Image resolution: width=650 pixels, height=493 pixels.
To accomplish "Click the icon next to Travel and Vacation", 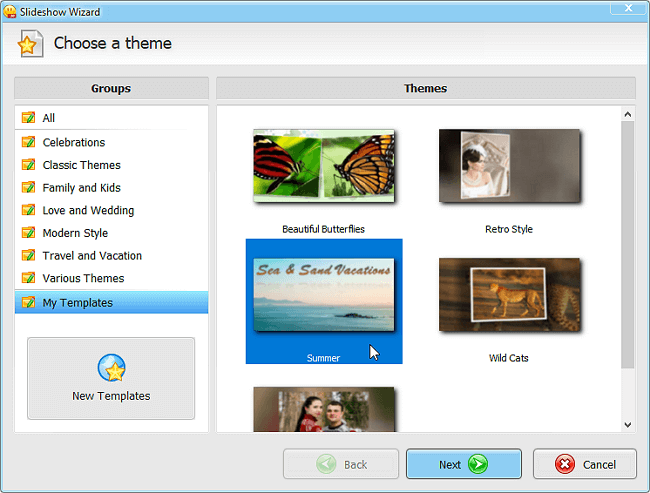I will pyautogui.click(x=28, y=255).
